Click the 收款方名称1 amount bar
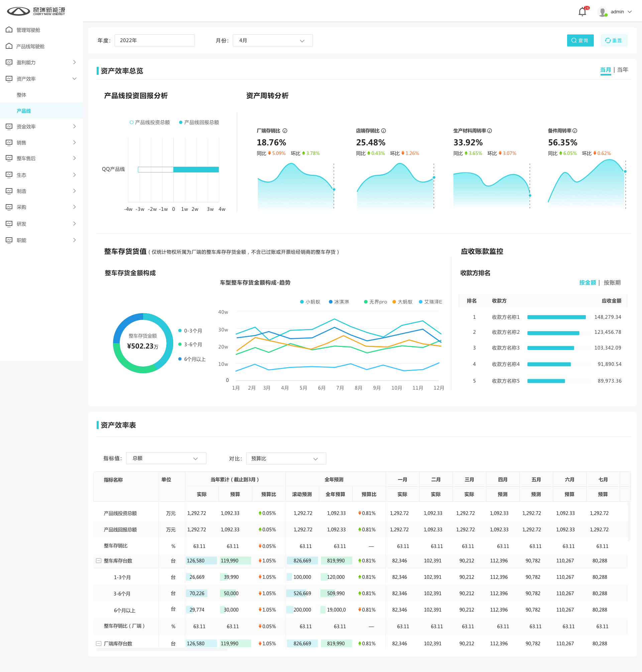642x672 pixels. [556, 317]
